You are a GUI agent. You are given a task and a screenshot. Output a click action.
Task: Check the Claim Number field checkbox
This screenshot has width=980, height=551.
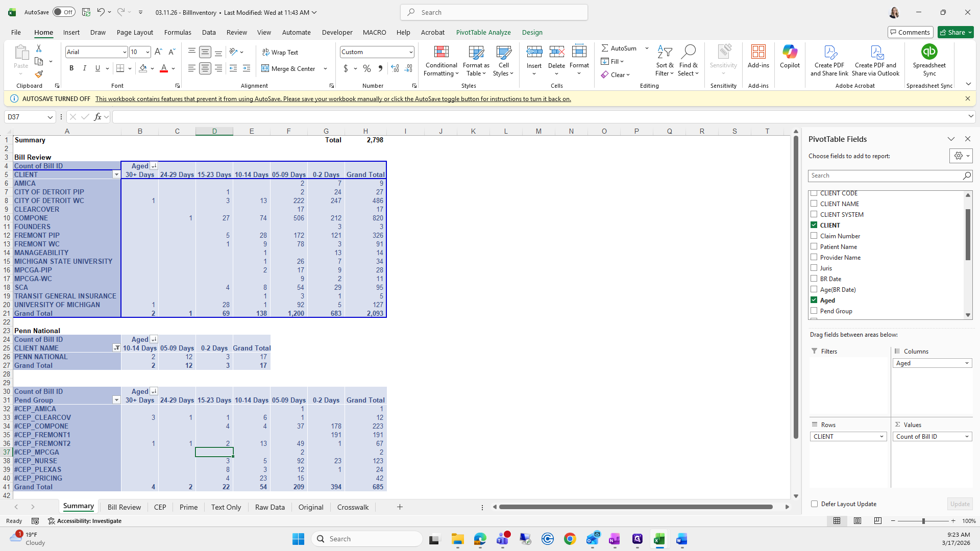[814, 236]
